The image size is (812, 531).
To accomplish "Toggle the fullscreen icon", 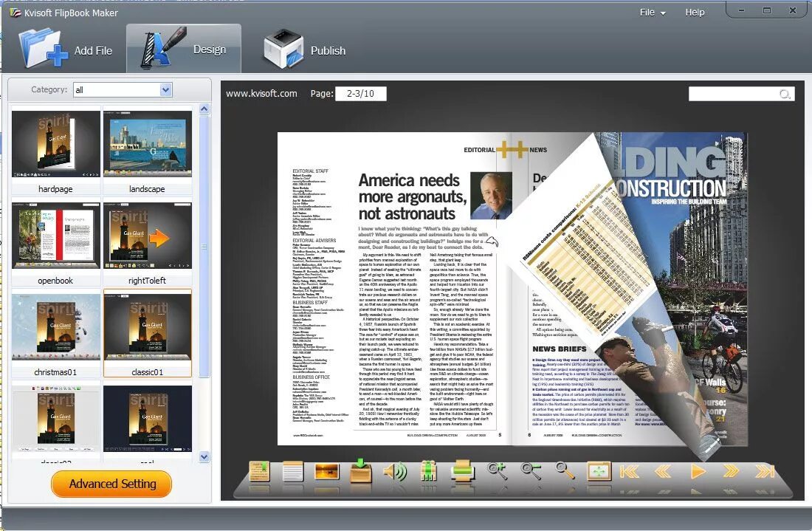I will pos(599,471).
